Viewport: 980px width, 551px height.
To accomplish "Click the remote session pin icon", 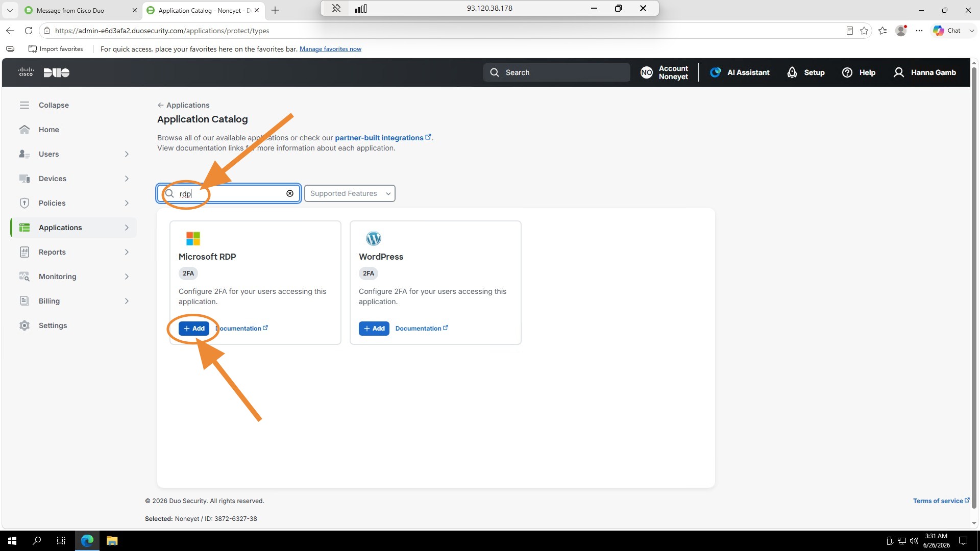I will tap(336, 8).
